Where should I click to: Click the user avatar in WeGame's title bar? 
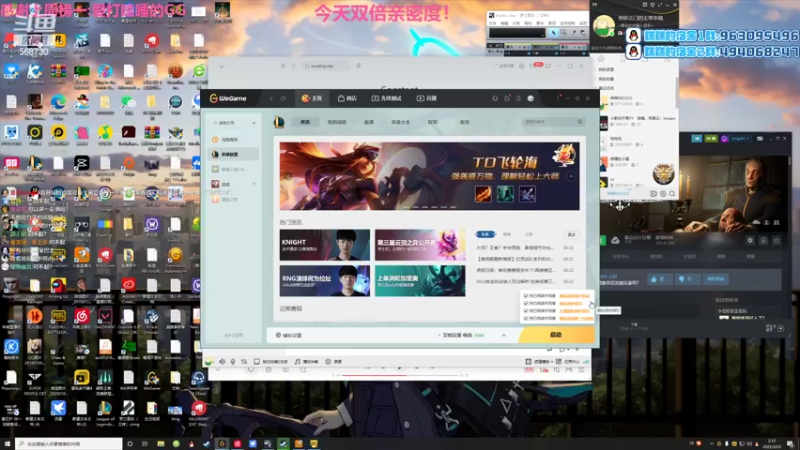point(531,98)
